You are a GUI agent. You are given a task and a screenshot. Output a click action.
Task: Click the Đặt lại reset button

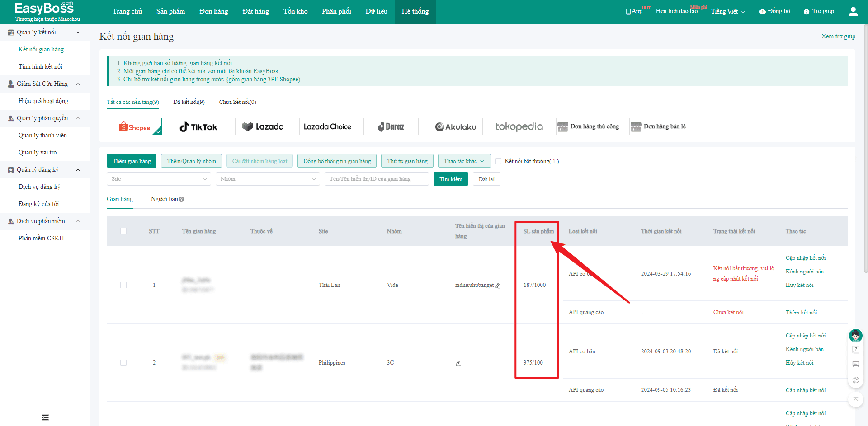[x=486, y=179]
